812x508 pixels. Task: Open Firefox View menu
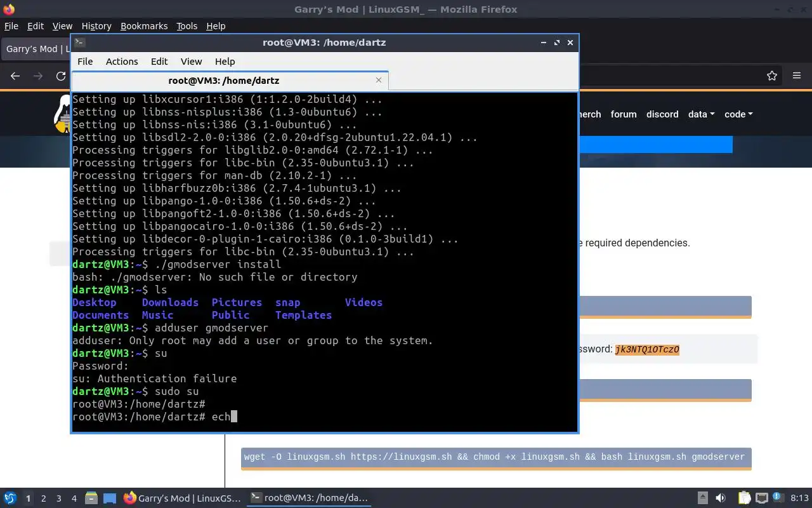(62, 26)
